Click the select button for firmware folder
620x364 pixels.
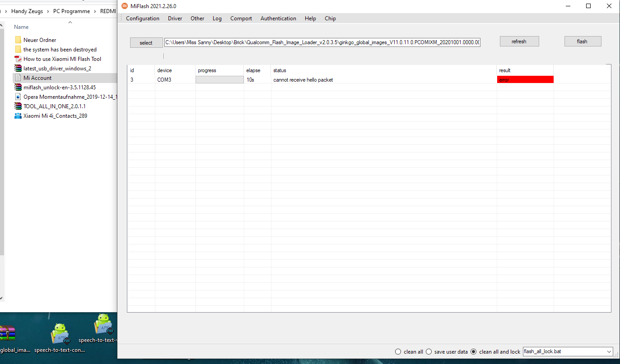pos(146,43)
